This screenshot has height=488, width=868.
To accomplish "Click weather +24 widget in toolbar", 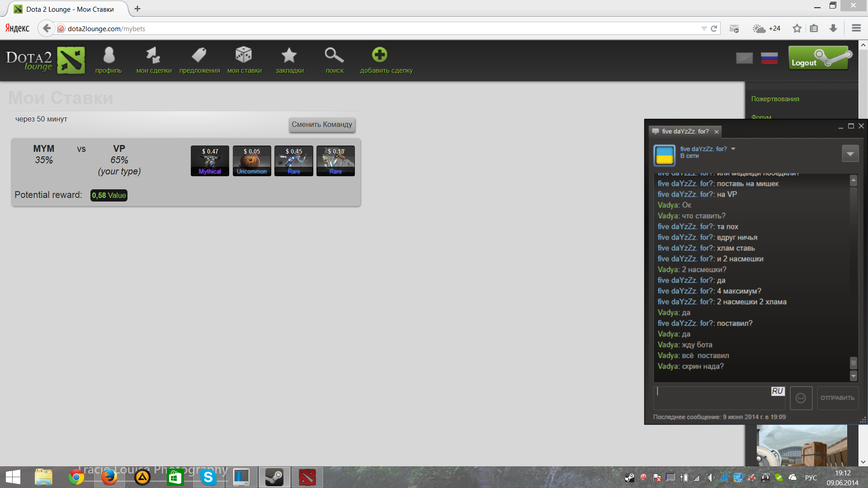I will [766, 28].
